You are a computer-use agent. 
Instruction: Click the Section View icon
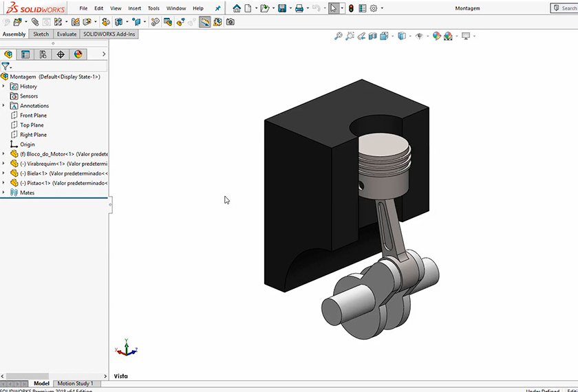374,36
